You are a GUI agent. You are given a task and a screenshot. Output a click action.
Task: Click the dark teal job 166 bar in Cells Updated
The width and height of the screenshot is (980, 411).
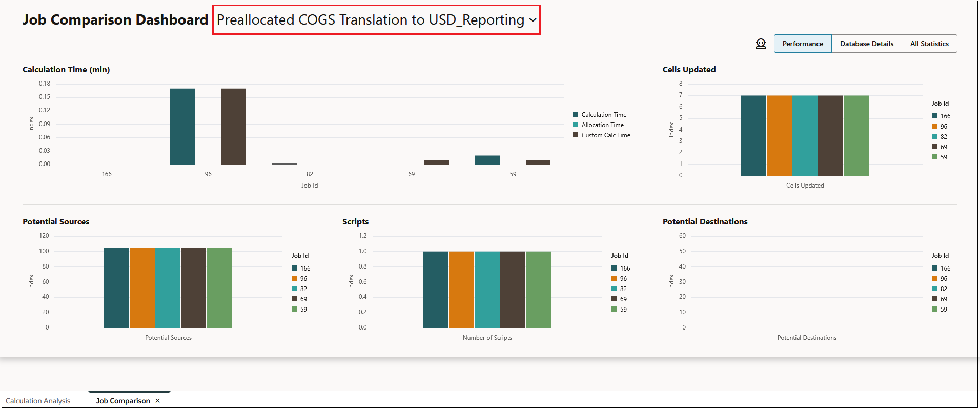pyautogui.click(x=753, y=136)
